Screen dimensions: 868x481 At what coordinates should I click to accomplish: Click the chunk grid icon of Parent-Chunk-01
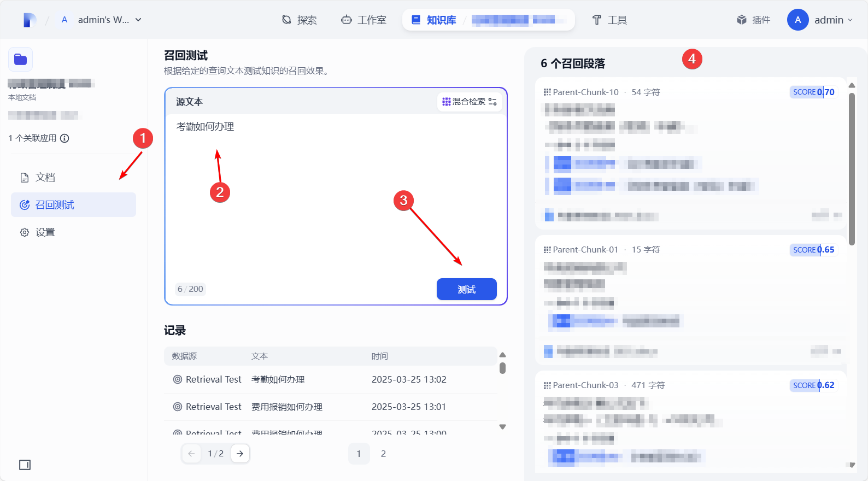(x=547, y=250)
